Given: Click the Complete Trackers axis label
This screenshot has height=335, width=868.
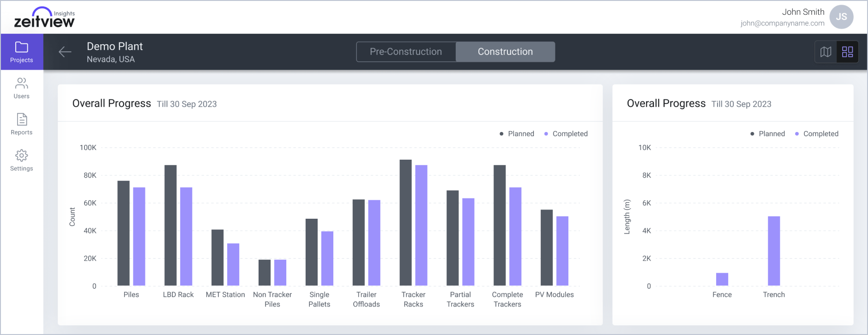Looking at the screenshot, I should [507, 299].
